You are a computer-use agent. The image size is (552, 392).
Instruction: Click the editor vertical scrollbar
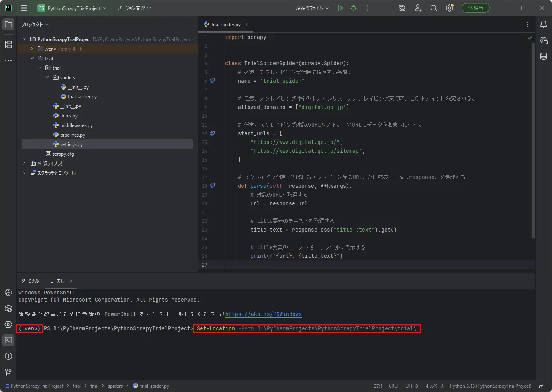tap(533, 140)
